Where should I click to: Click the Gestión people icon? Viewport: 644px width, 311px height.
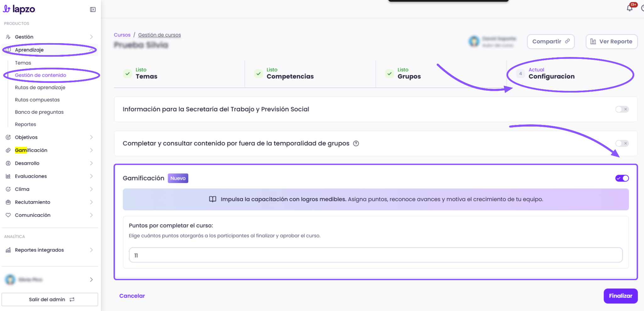(8, 37)
